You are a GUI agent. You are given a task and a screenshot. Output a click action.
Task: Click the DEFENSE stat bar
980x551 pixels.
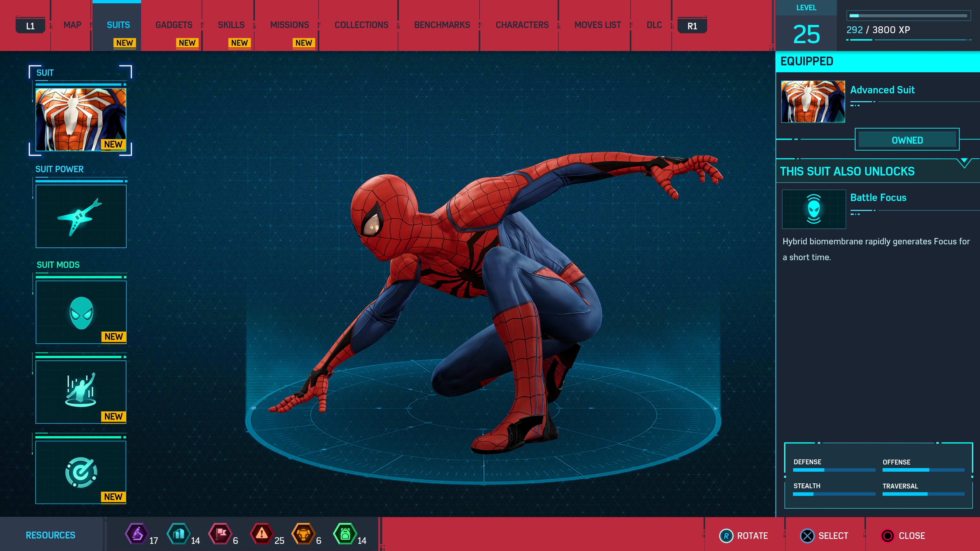point(834,470)
